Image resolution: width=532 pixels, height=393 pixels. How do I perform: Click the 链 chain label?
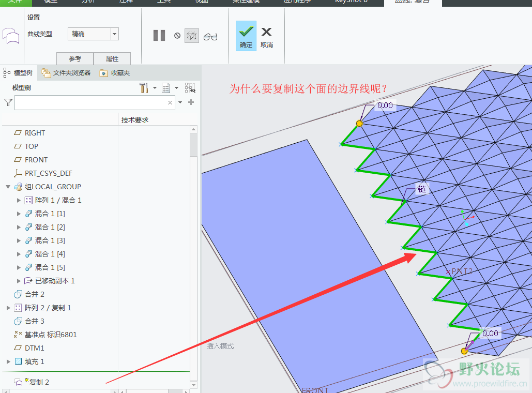coord(422,189)
